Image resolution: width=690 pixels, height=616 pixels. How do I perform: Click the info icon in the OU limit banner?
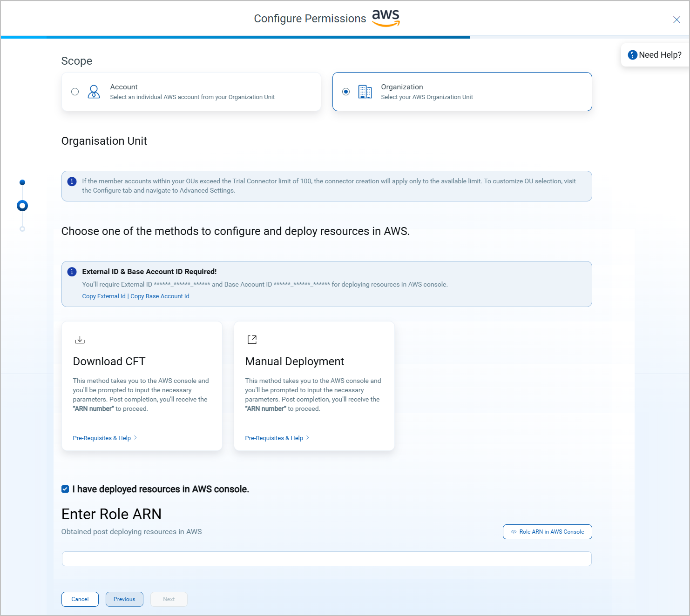pos(72,181)
